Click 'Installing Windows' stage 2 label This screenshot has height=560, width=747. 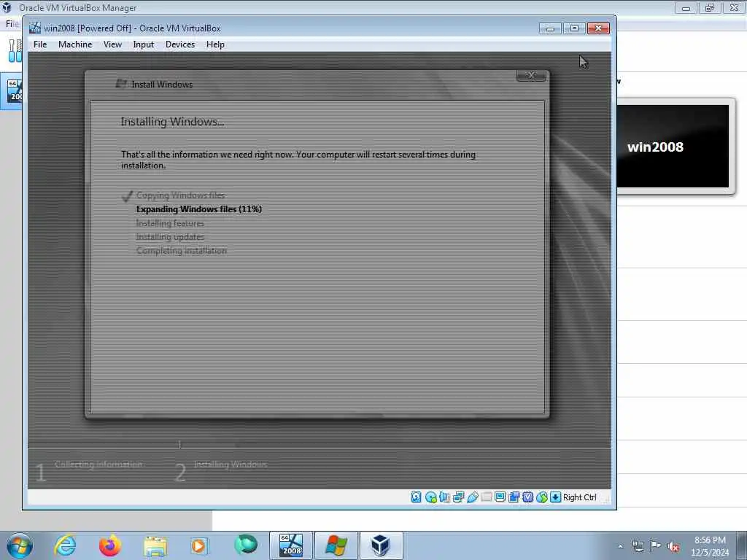click(230, 464)
